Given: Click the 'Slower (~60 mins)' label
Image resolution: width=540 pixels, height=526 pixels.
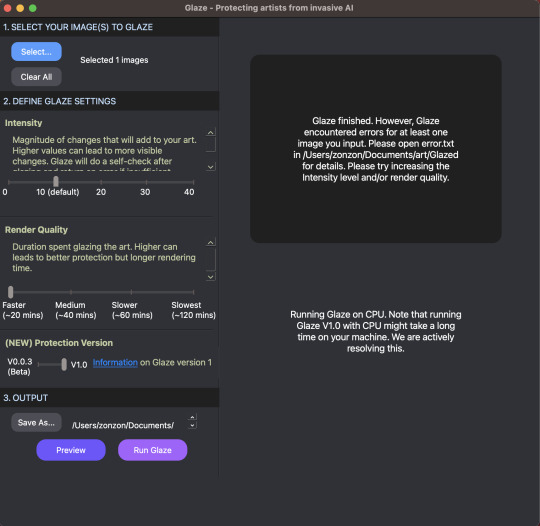Looking at the screenshot, I should pos(132,310).
